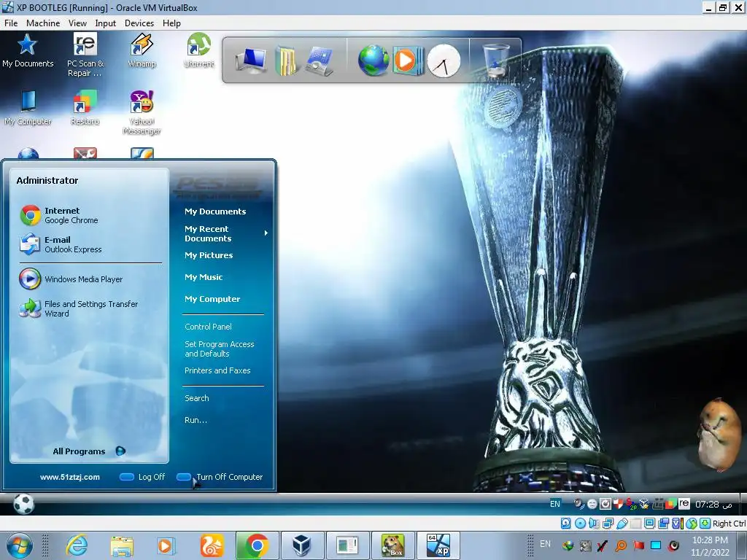Open Control Panel from Start menu
747x560 pixels.
[x=208, y=327]
